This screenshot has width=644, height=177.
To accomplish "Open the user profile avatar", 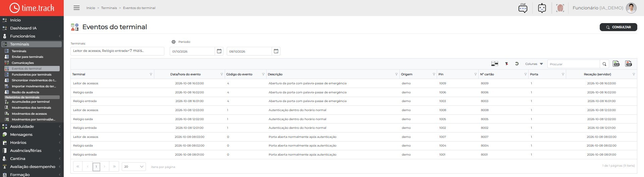I will click(x=631, y=8).
